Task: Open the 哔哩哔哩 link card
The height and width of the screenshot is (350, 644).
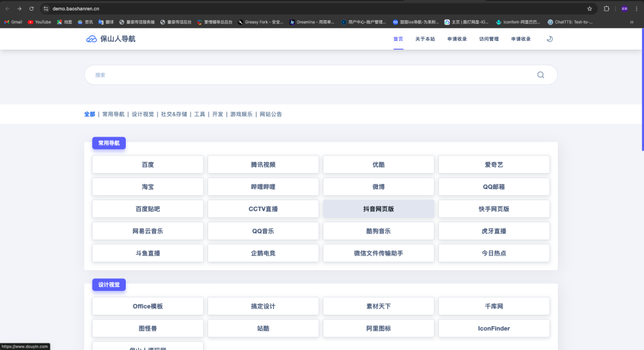Action: coord(264,187)
